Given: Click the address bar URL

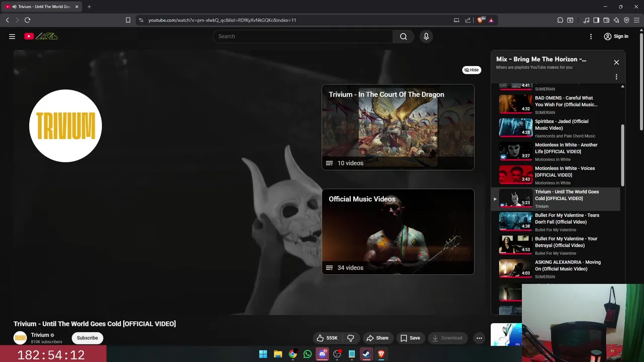Looking at the screenshot, I should point(222,20).
